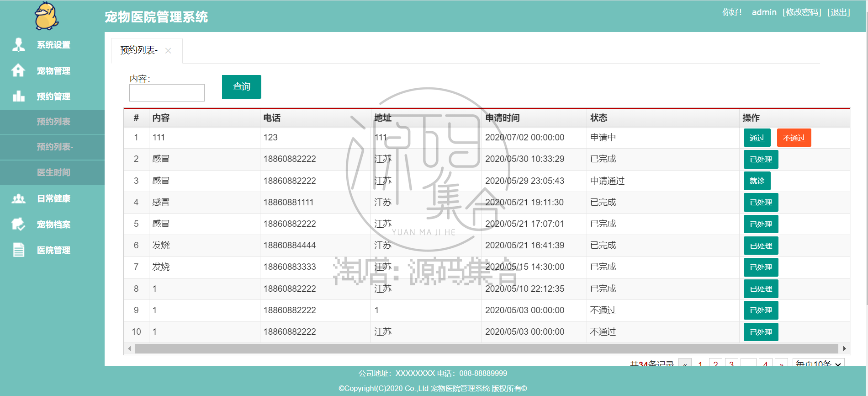
Task: Click the 系统设置 user icon in sidebar
Action: click(18, 45)
